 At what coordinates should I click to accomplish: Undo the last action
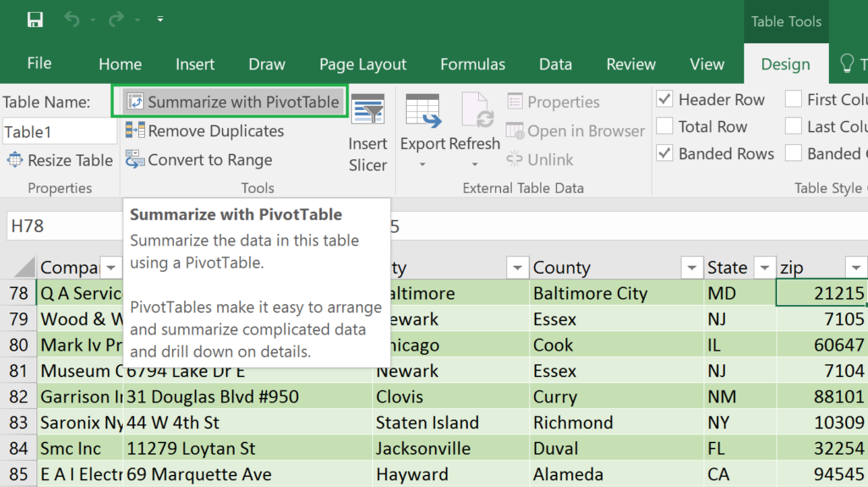(72, 19)
